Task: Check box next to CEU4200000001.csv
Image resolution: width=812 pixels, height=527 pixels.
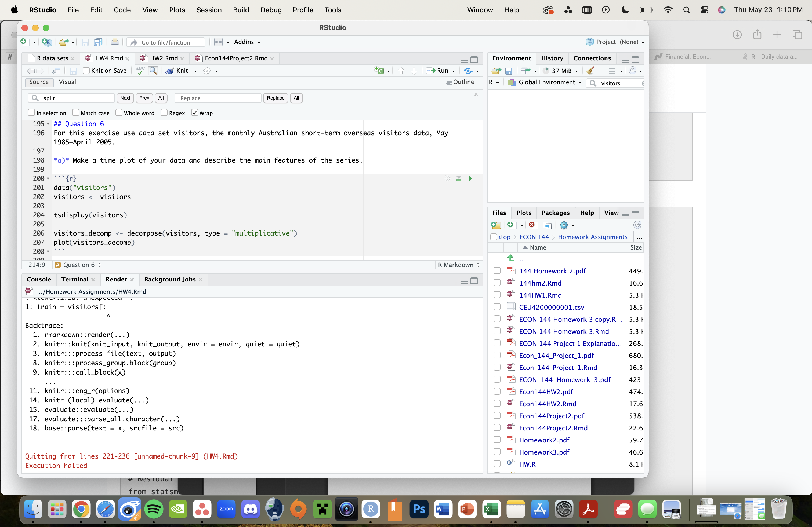Action: coord(497,307)
